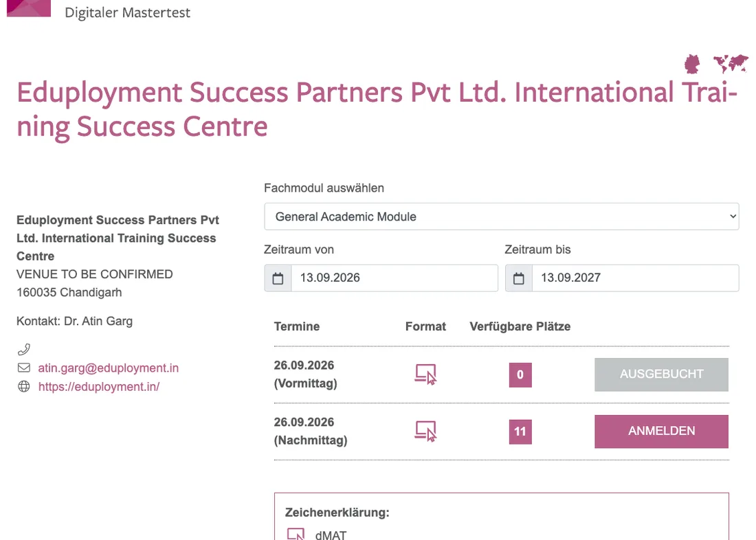Image resolution: width=756 pixels, height=540 pixels.
Task: Click the Format column header
Action: [x=425, y=326]
